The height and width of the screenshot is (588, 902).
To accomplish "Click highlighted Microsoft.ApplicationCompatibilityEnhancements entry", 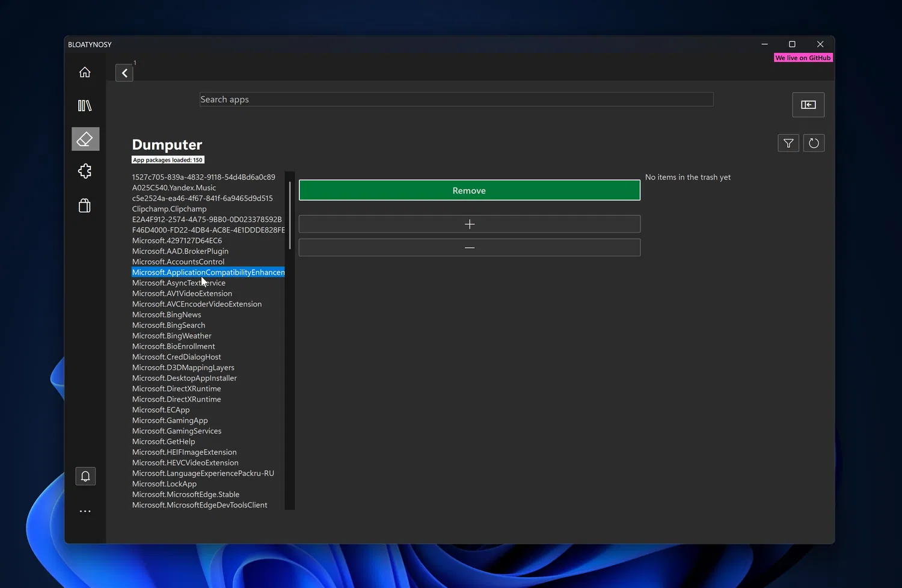I will pos(208,272).
